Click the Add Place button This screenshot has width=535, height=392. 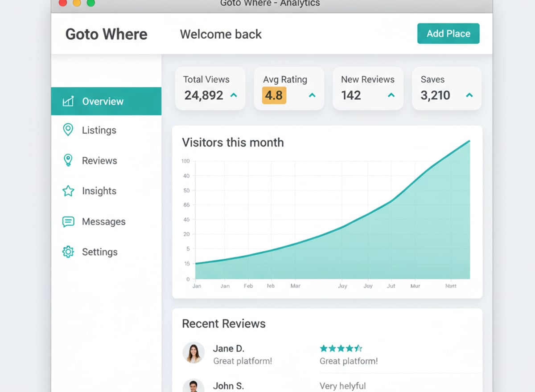tap(448, 33)
